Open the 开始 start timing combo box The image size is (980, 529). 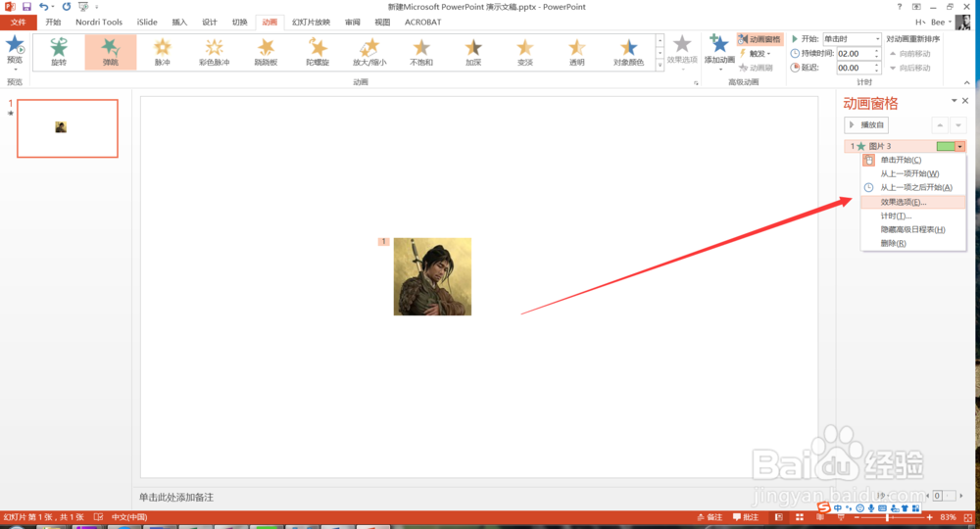[x=852, y=39]
